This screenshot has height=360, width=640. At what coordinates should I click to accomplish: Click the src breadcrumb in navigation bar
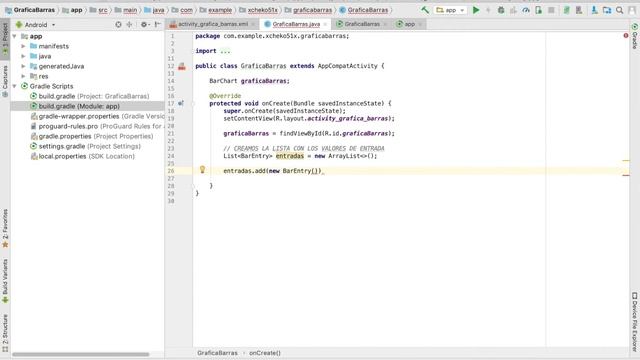(99, 10)
